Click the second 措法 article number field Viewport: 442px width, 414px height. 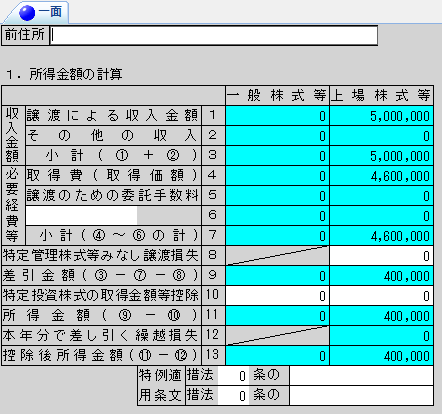(233, 396)
